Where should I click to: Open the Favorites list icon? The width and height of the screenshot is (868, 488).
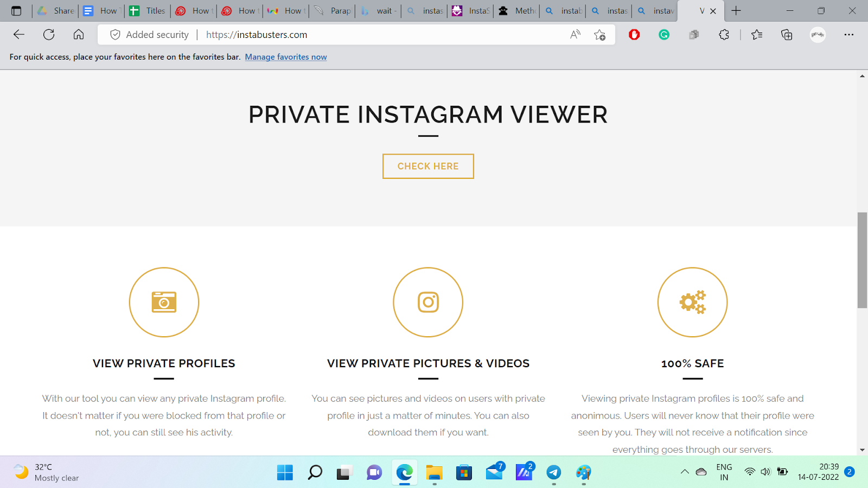tap(757, 35)
